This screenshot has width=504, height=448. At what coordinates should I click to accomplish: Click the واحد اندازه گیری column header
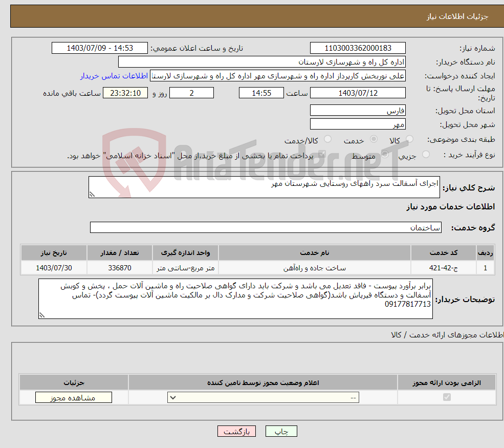(x=185, y=253)
